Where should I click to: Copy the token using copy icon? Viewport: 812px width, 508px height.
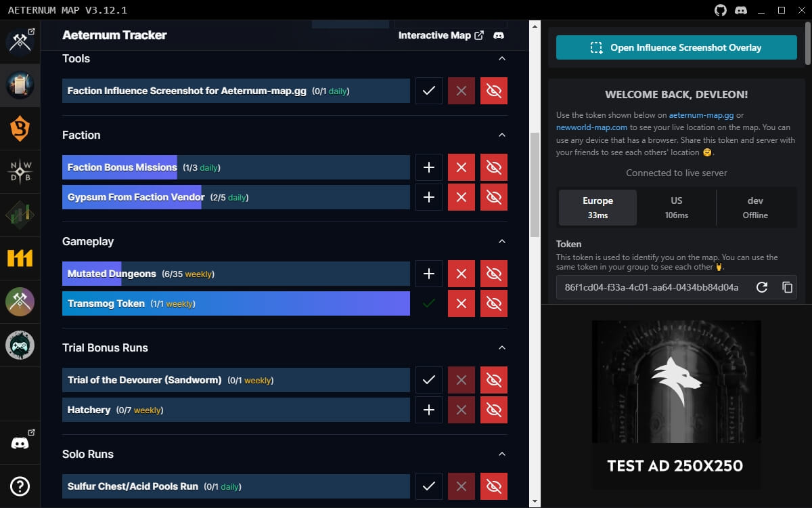(x=787, y=287)
